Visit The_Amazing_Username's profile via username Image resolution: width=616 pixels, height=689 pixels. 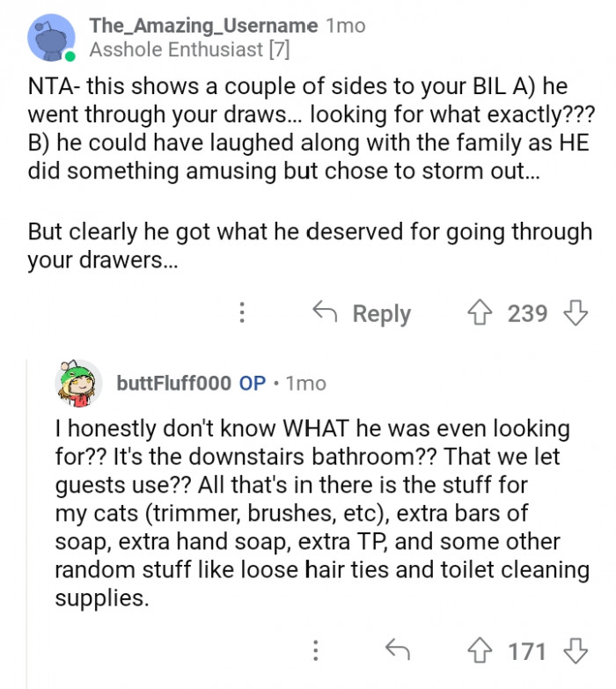click(204, 26)
